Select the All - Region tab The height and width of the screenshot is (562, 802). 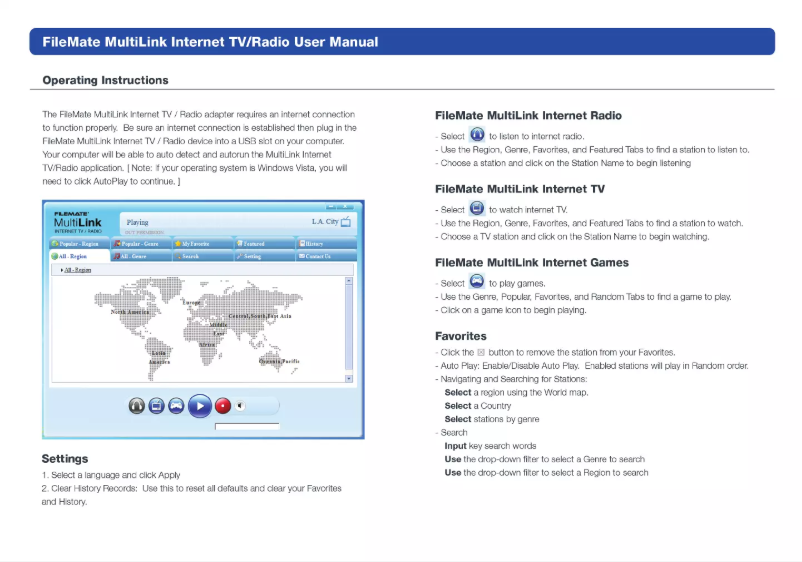point(80,256)
